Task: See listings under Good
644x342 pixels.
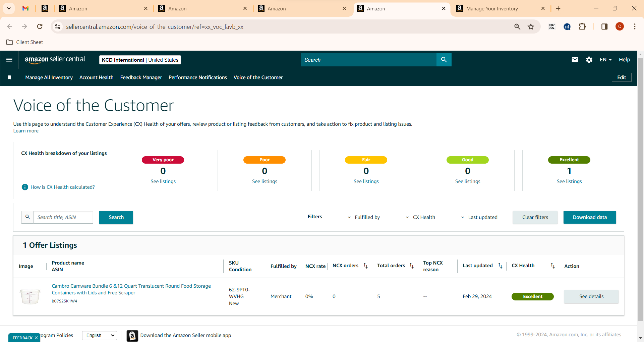Action: (x=468, y=181)
